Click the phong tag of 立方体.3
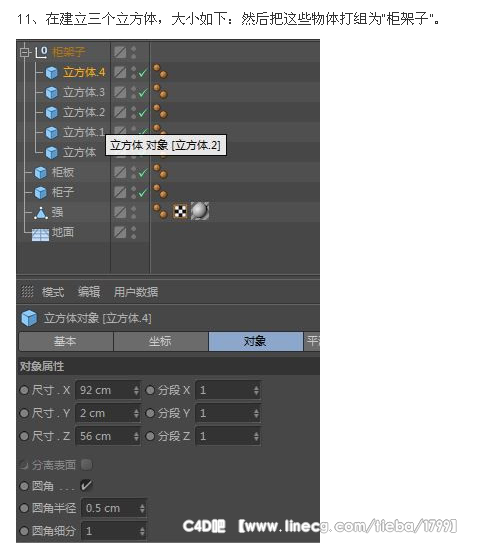 [160, 92]
